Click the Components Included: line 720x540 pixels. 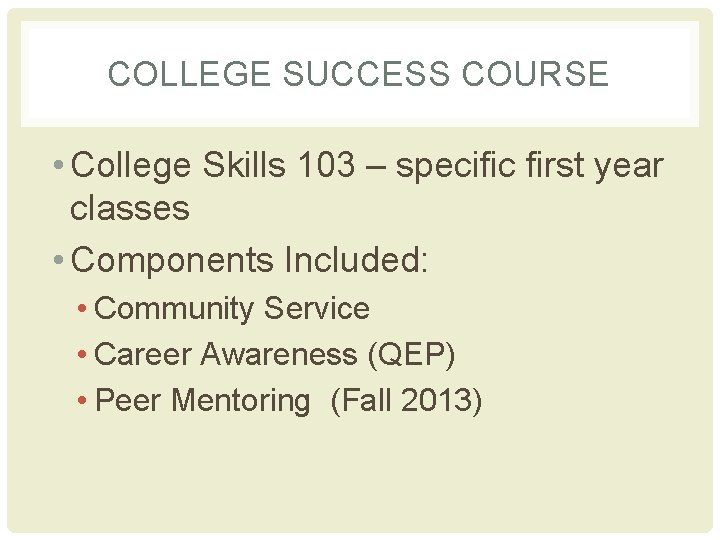[250, 259]
